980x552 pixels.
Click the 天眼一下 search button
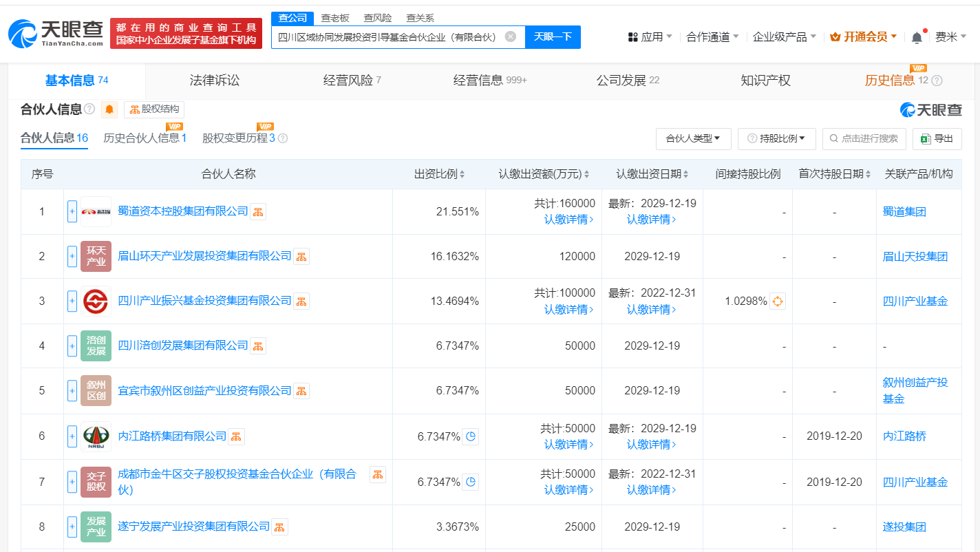[x=553, y=36]
